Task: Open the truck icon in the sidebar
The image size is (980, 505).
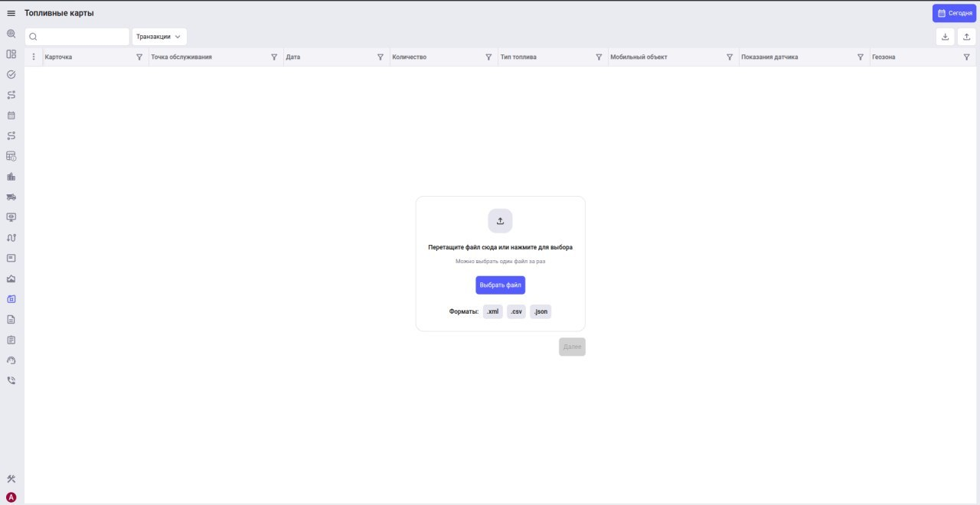Action: (11, 197)
